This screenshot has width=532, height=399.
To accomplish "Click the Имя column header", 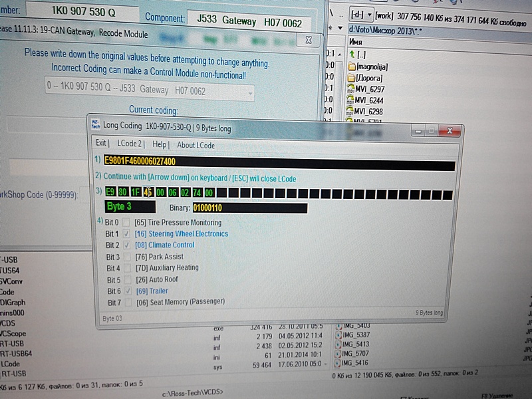I will click(355, 42).
